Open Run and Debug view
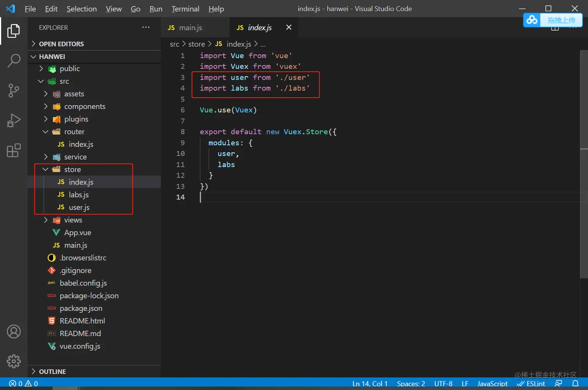This screenshot has width=588, height=390. pos(14,120)
